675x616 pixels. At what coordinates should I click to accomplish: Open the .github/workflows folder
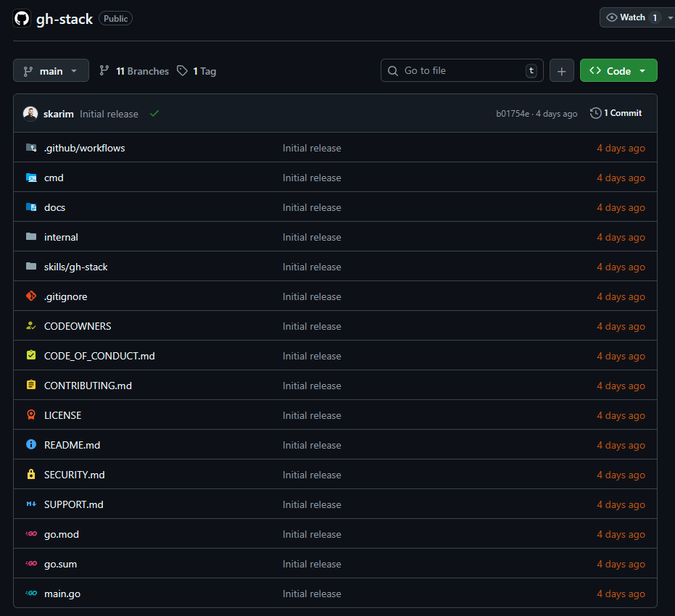click(x=84, y=148)
